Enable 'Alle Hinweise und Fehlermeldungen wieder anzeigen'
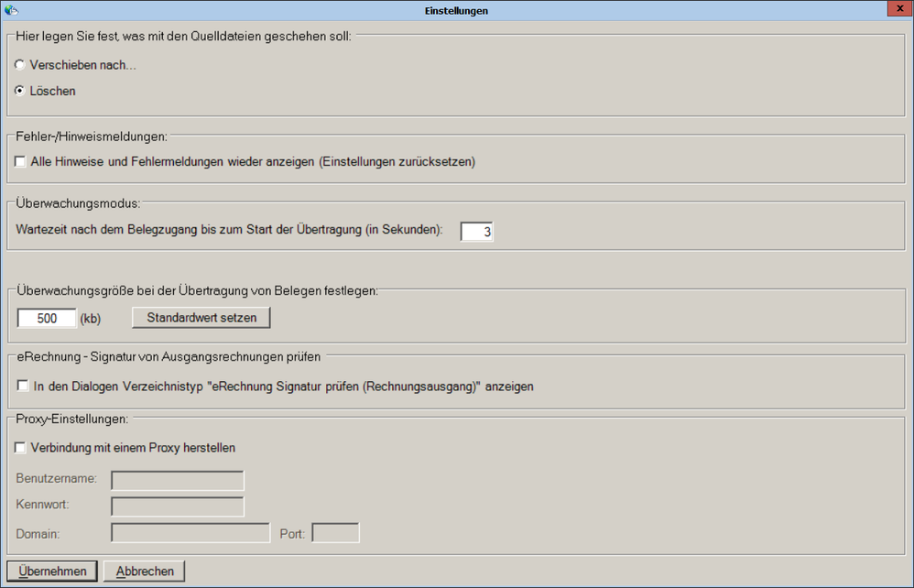Screen dimensions: 914x588 [20, 161]
